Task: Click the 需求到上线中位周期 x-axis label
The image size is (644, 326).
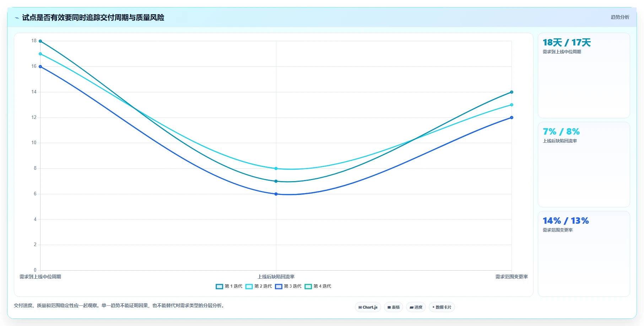Action: tap(40, 277)
